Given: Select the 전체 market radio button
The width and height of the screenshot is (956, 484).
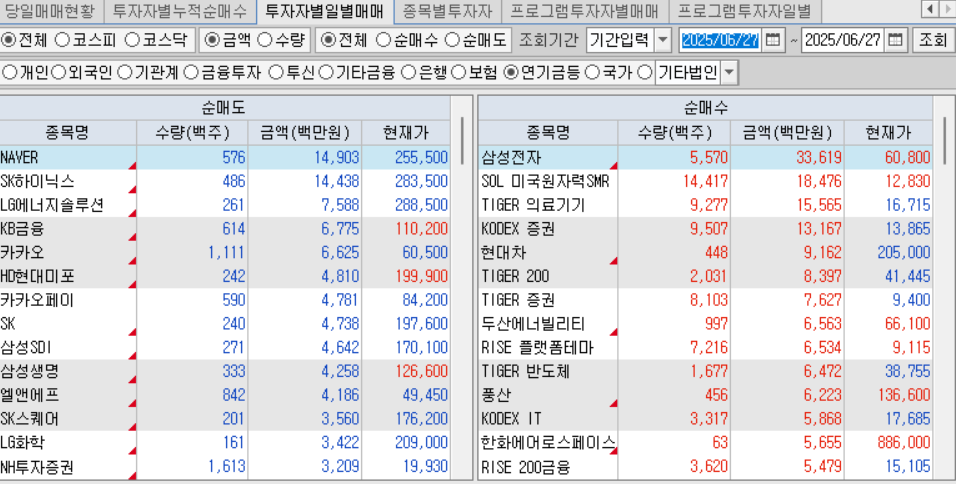Looking at the screenshot, I should coord(9,40).
